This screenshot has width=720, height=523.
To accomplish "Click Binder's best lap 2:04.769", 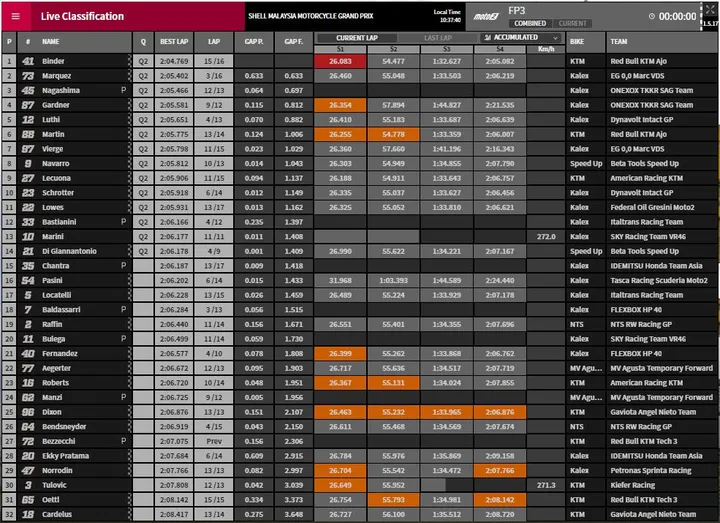I will tap(174, 61).
